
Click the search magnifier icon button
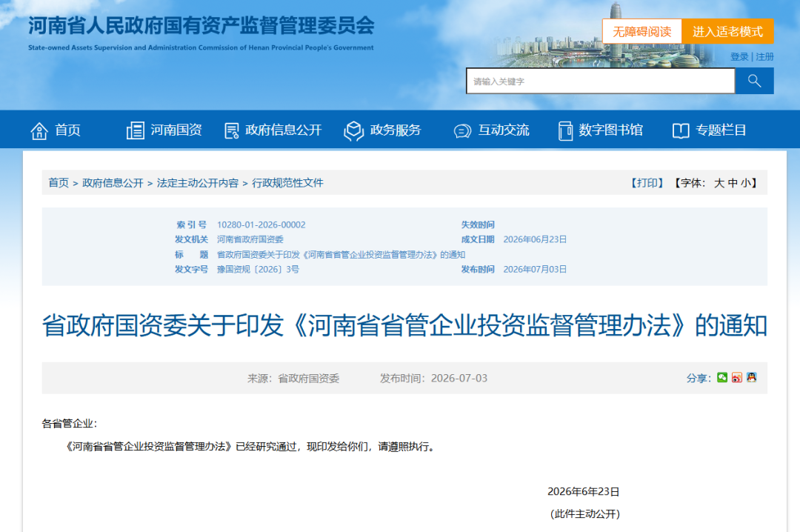click(x=754, y=81)
